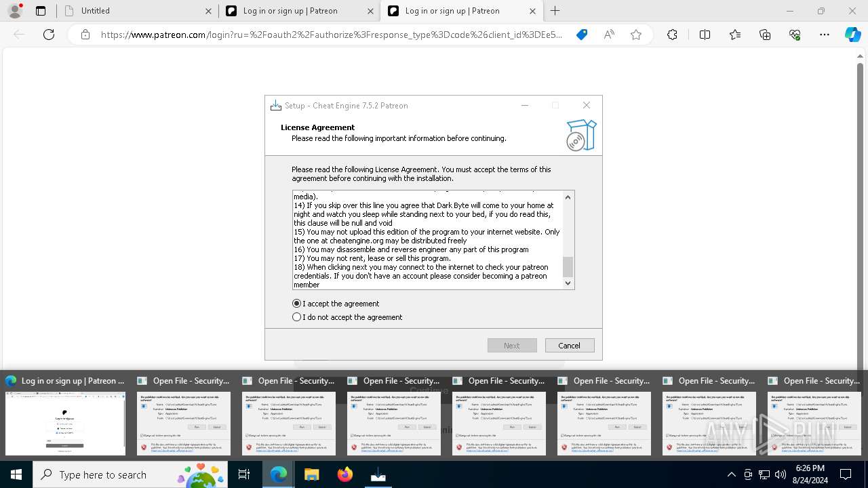Click the license scrollbar thumb
The image size is (868, 488).
[568, 267]
